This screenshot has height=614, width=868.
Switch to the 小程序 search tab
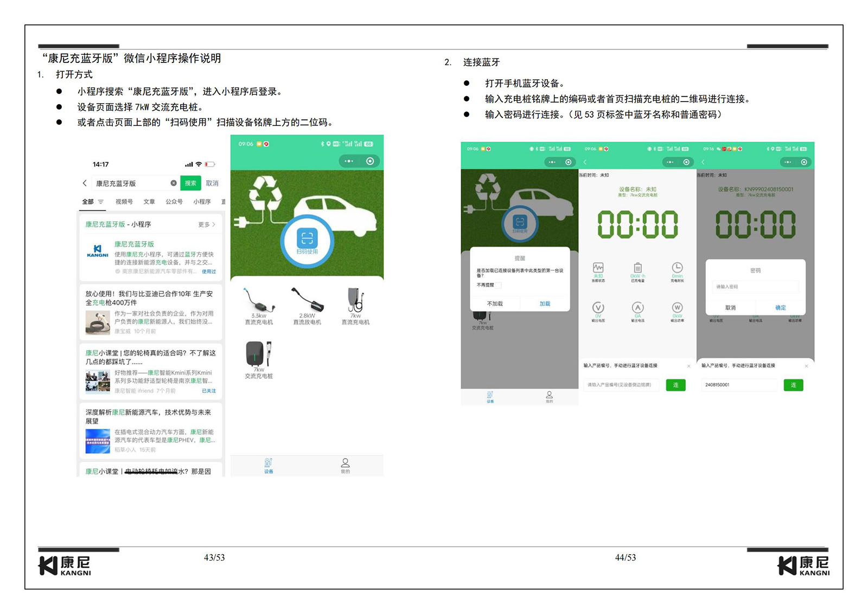click(202, 202)
